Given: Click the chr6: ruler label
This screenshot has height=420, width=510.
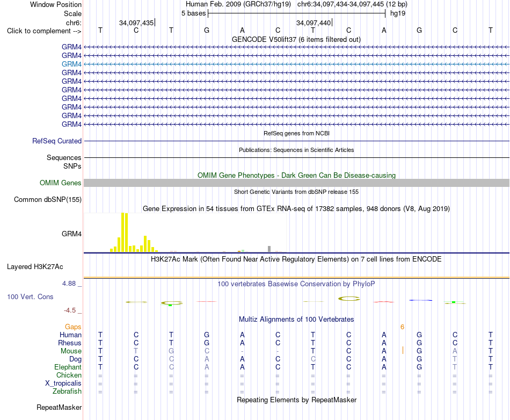Looking at the screenshot, I should coord(74,23).
